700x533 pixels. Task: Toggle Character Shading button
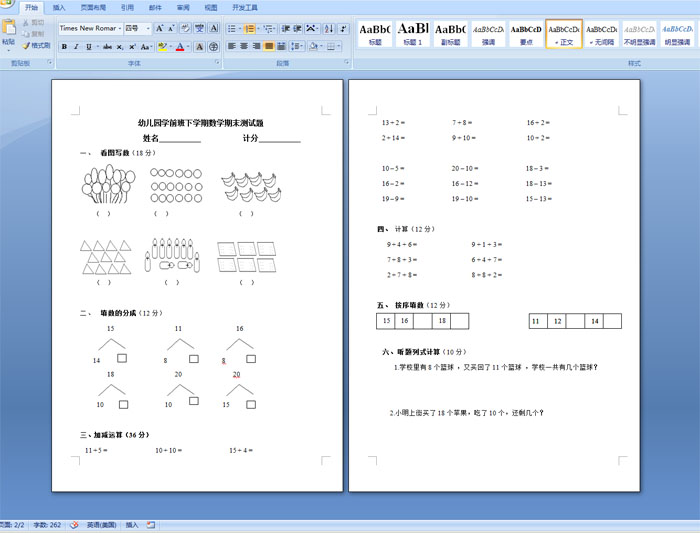[199, 46]
